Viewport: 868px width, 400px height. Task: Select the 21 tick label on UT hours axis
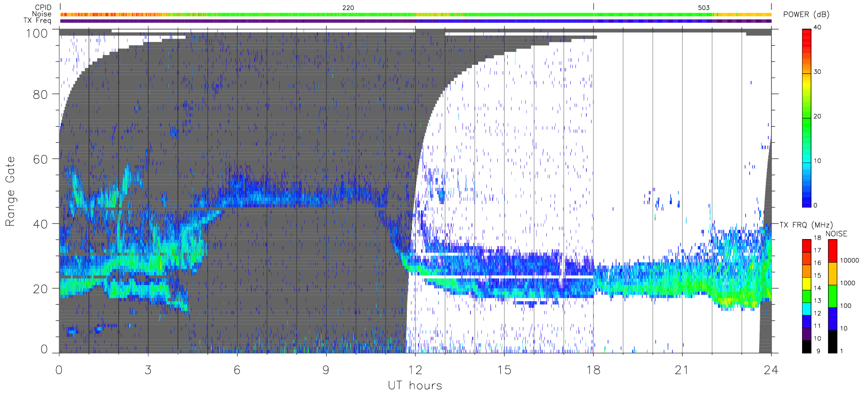coord(682,370)
